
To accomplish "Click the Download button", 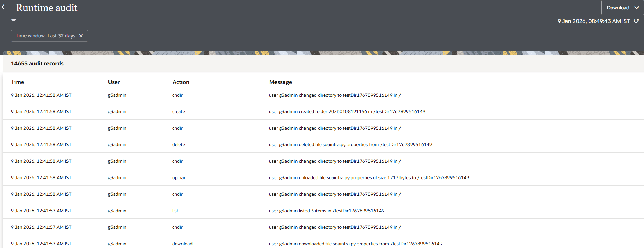I will coord(617,7).
